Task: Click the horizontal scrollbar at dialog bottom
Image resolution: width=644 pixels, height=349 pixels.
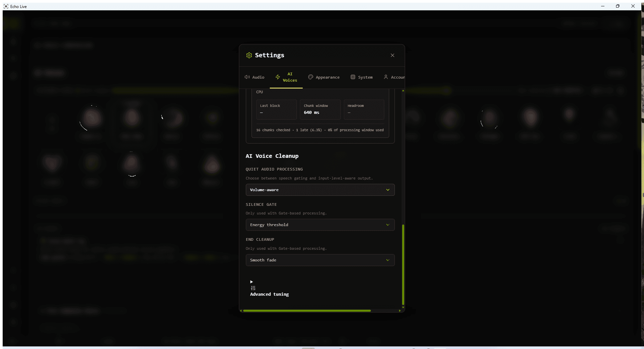Action: click(307, 311)
